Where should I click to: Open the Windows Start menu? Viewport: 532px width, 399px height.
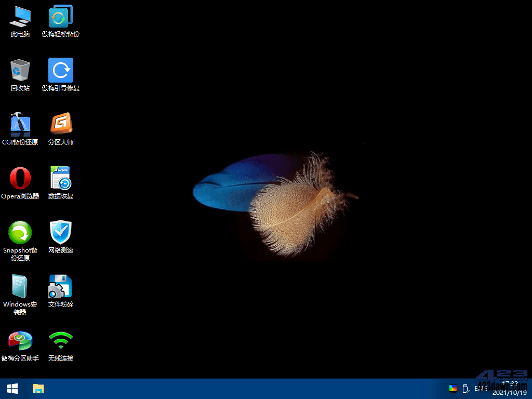(12, 389)
